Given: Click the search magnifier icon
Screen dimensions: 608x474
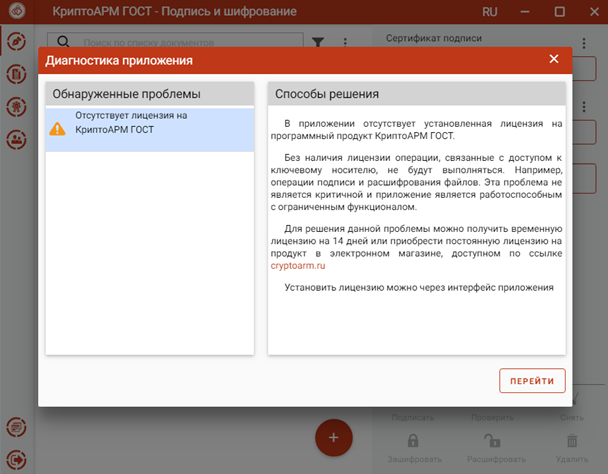Looking at the screenshot, I should (63, 41).
